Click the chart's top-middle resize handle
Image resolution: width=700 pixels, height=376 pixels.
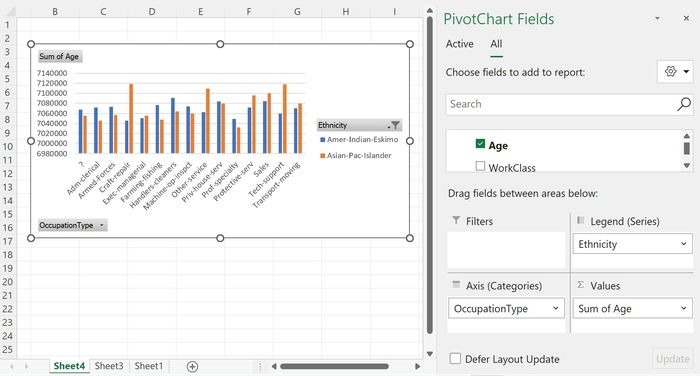pos(220,44)
